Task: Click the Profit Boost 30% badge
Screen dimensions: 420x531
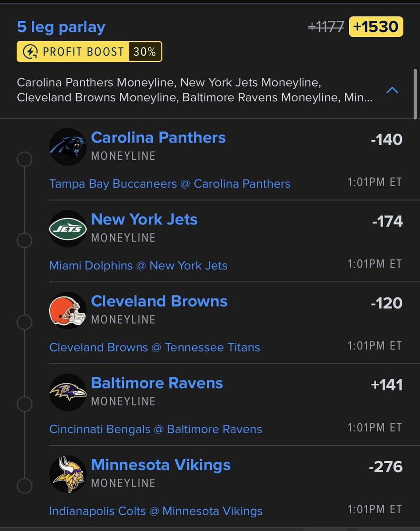Action: coord(89,52)
